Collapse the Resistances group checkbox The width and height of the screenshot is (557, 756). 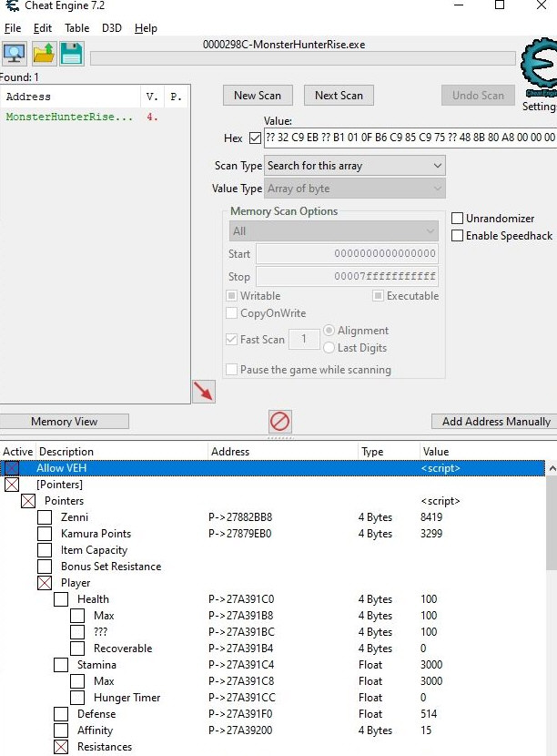tap(61, 746)
